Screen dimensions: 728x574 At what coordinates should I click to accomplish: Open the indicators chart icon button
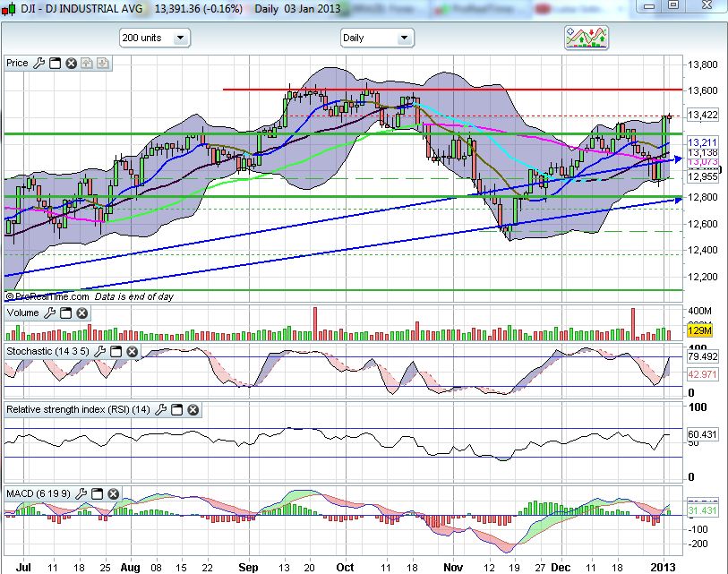[587, 38]
